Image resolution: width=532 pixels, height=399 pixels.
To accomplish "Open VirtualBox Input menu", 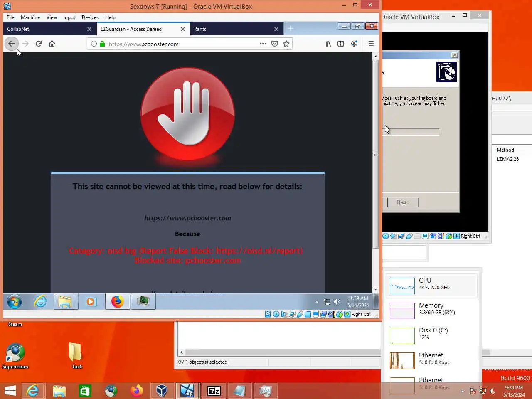I will point(69,17).
